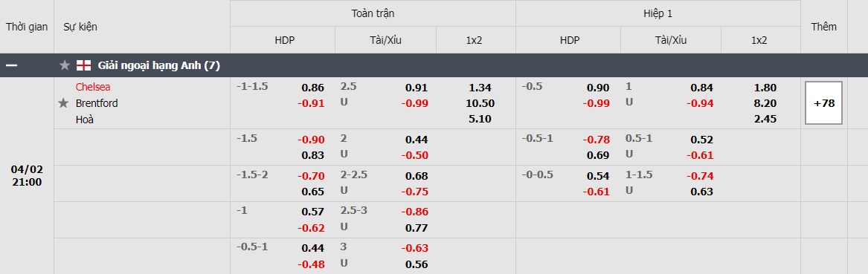Select over 2.5 odds 0.91
Screen dimensions: 868x274
[x=417, y=88]
